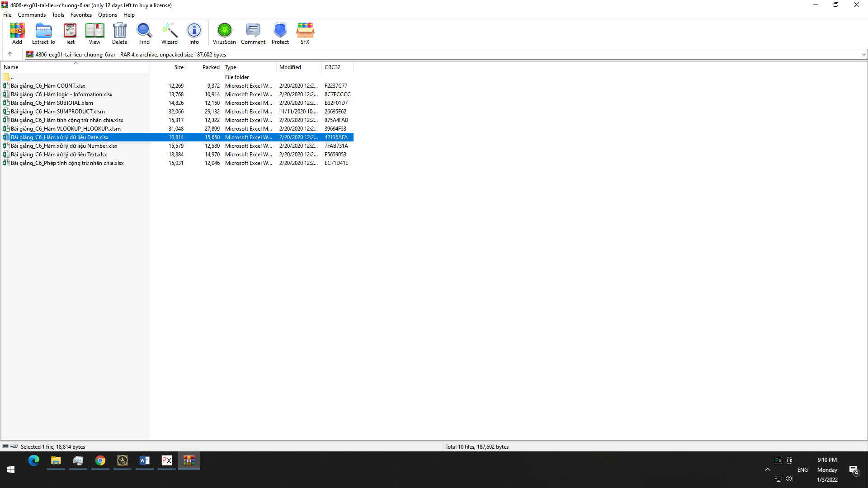Go up one folder level arrow
This screenshot has width=868, height=488.
click(10, 54)
